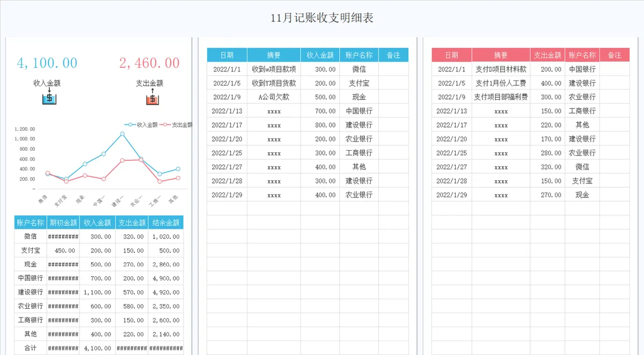Click the title 11月记账收支明细表
Image resolution: width=644 pixels, height=355 pixels.
[x=322, y=18]
